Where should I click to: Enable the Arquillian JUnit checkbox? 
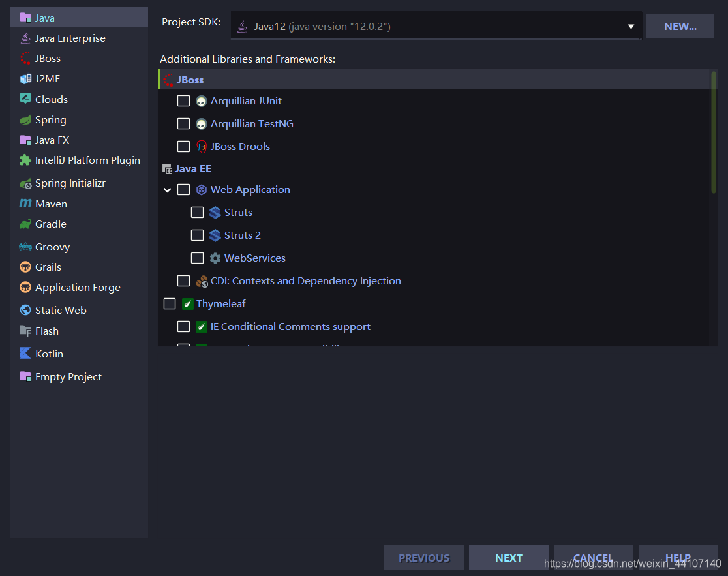183,100
